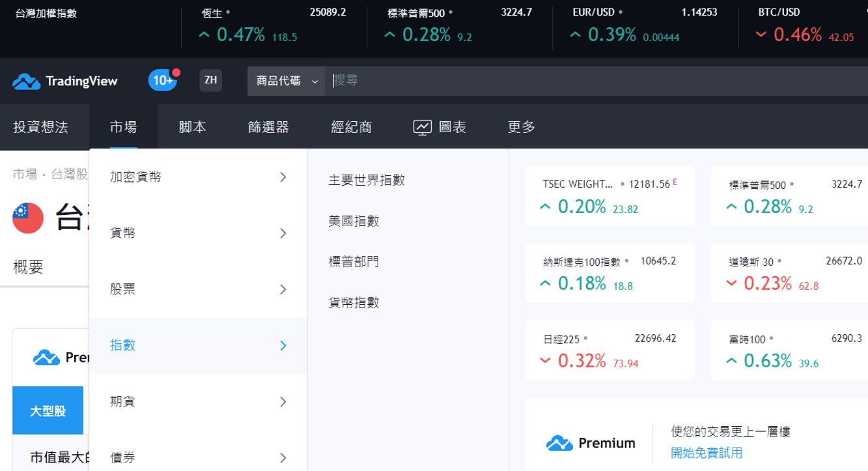868x471 pixels.
Task: Click the chart icon beside 圖表
Action: [x=423, y=127]
